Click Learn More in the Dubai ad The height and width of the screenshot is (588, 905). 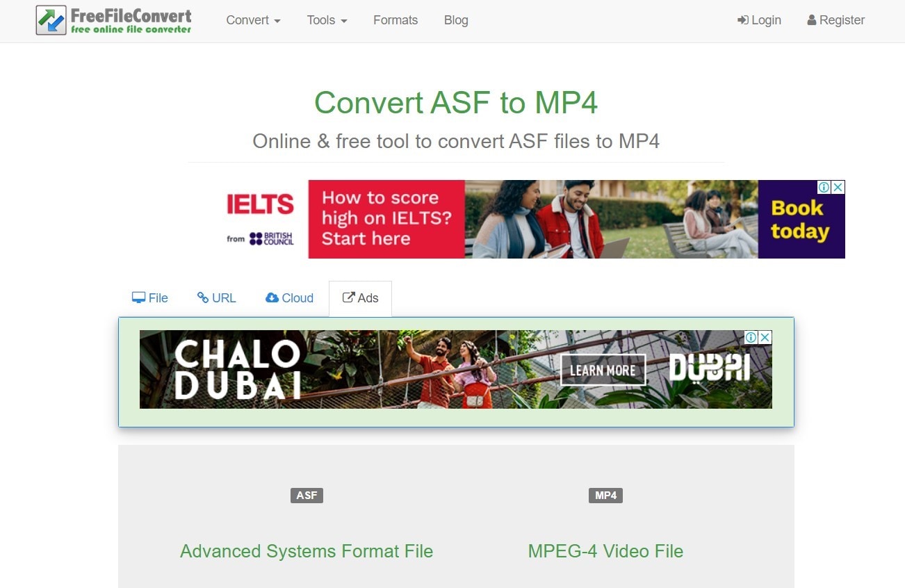point(603,370)
